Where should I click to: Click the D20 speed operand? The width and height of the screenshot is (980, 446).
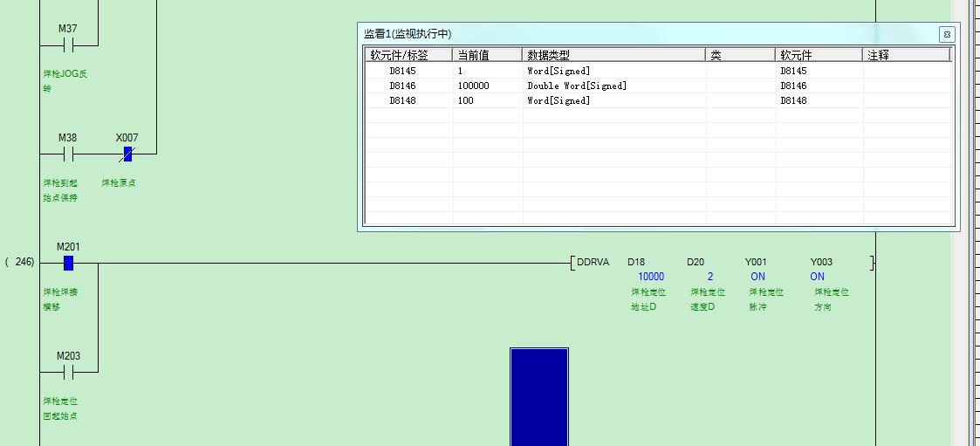pyautogui.click(x=696, y=263)
